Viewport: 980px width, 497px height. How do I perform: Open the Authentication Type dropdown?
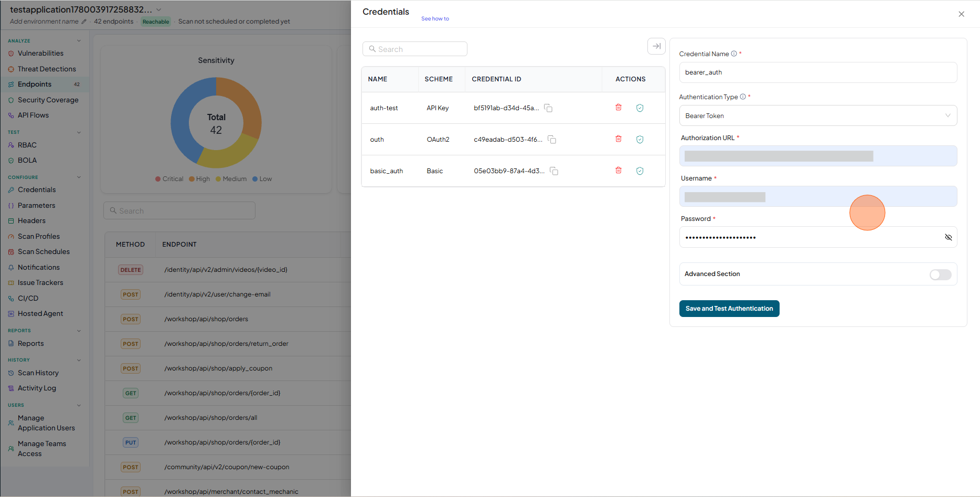click(818, 115)
